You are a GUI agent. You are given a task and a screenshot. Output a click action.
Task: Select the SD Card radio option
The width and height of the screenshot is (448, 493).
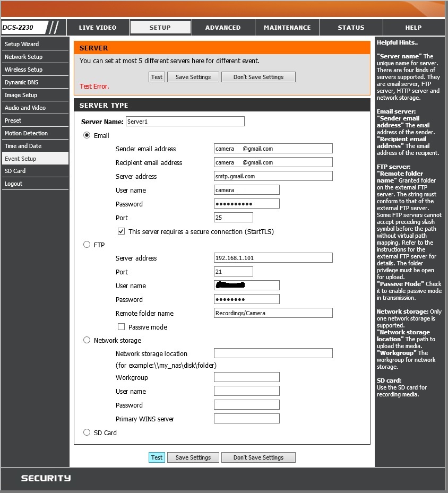click(87, 433)
